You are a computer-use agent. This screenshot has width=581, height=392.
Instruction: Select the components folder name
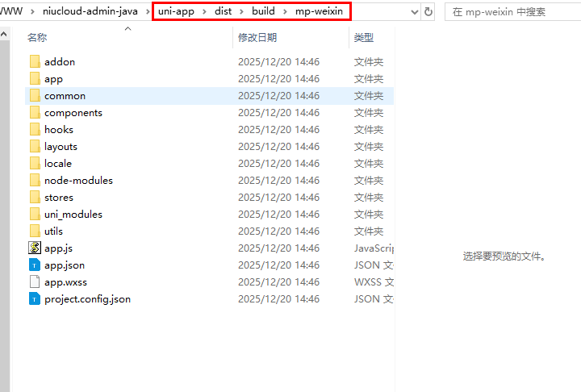tap(73, 113)
